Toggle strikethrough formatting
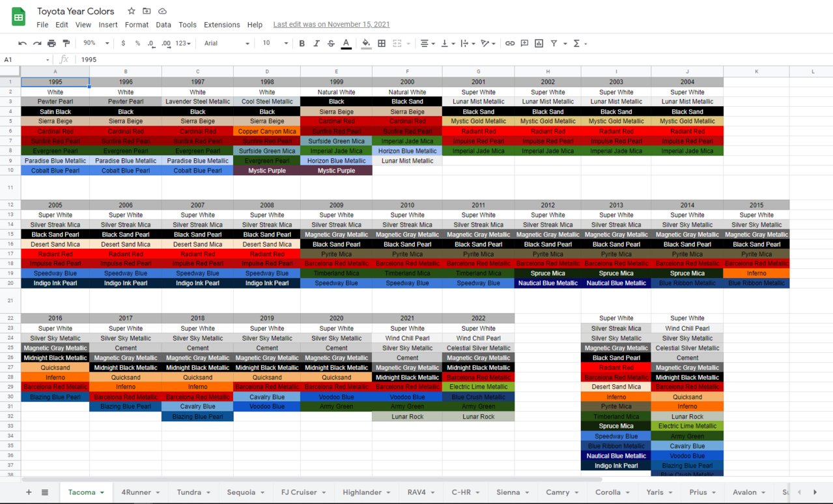Viewport: 833px width, 504px height. [332, 43]
